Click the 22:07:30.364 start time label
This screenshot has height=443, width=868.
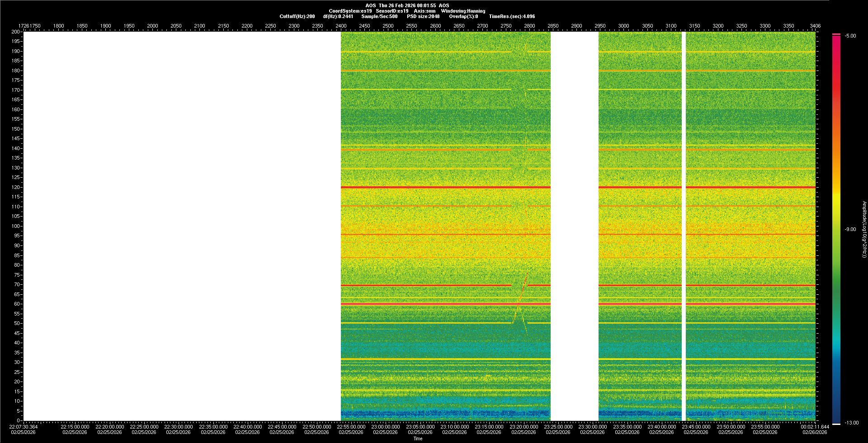point(24,427)
